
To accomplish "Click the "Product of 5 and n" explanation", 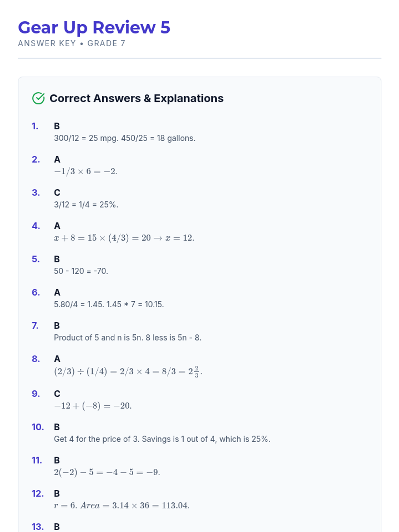I will pos(128,338).
